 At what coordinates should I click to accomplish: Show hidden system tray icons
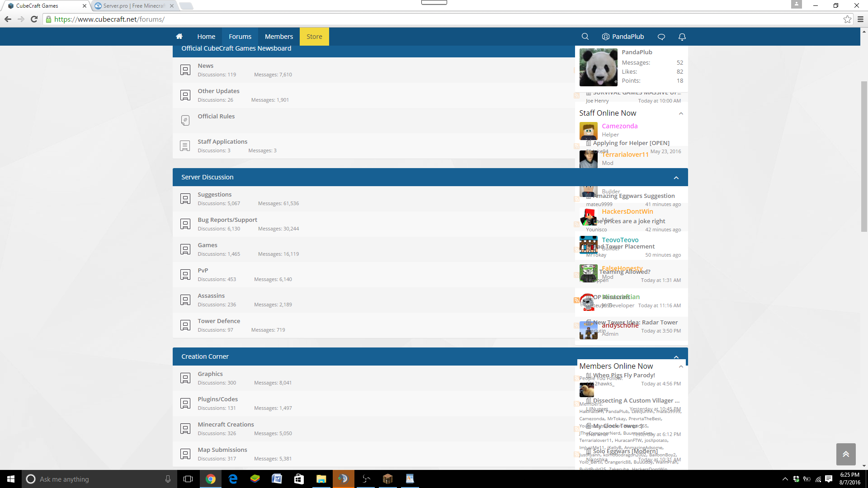coord(785,479)
